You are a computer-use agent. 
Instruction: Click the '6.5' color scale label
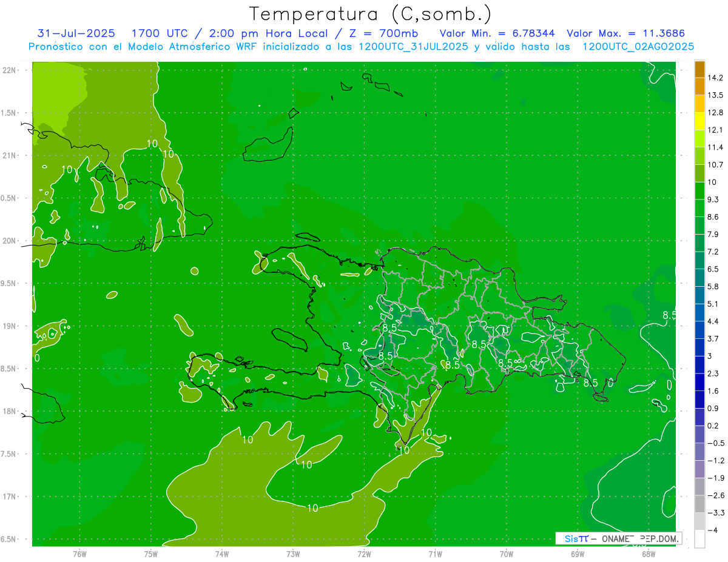(x=713, y=269)
